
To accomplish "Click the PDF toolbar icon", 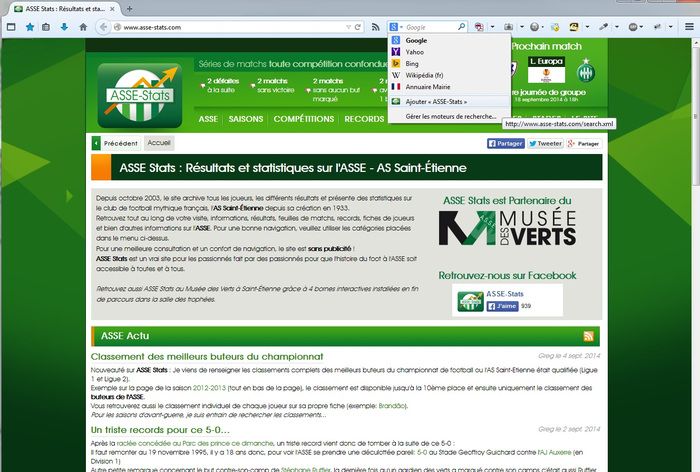I will (479, 27).
